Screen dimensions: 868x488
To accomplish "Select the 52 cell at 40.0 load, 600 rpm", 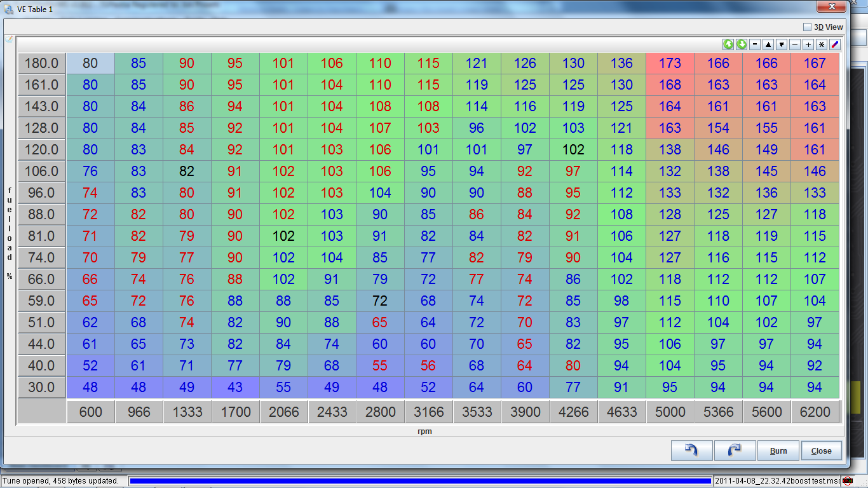I will click(91, 365).
